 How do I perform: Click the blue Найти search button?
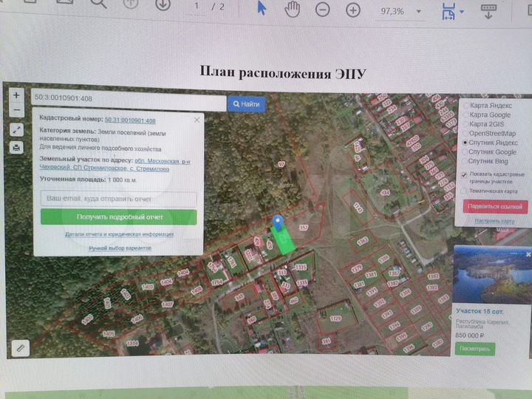click(x=247, y=104)
